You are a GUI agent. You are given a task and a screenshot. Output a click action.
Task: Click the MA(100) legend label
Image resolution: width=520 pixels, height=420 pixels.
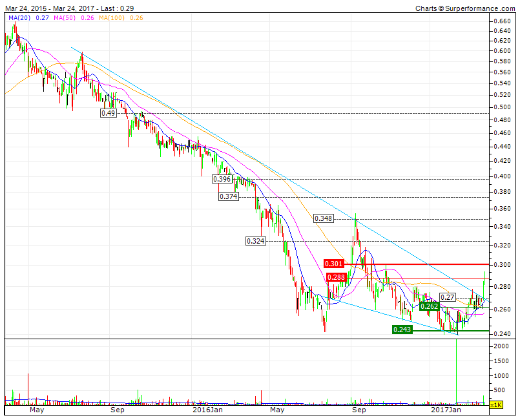pos(111,17)
